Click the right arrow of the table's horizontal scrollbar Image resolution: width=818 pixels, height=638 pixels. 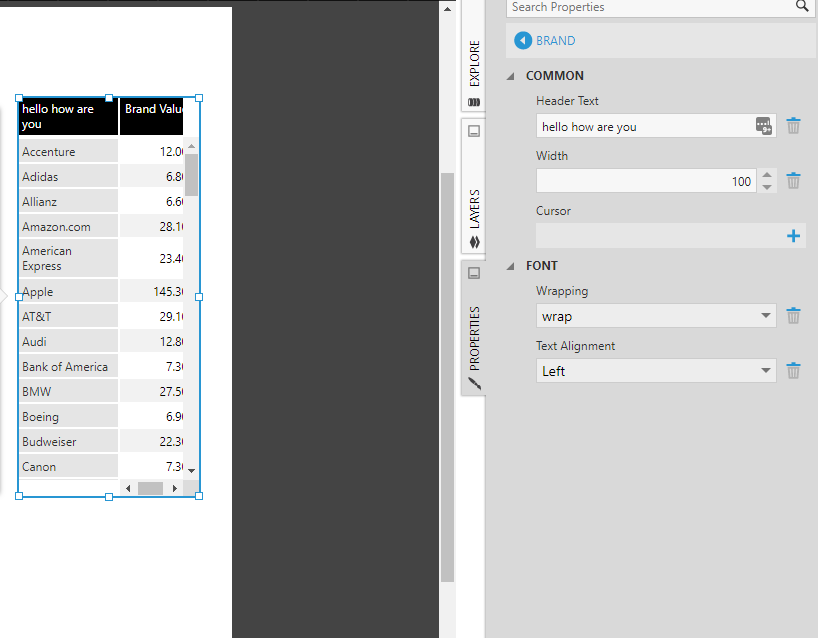coord(175,488)
